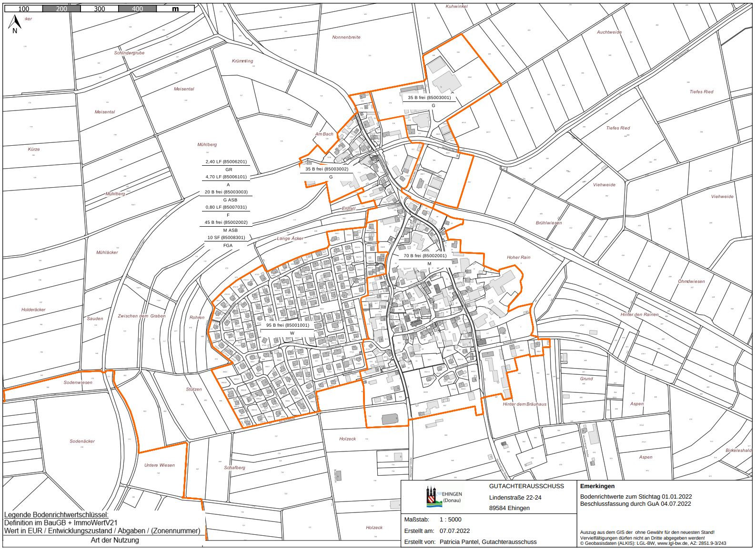This screenshot has width=756, height=551.
Task: Select the '4,70 LF (85006101)' legend entry
Action: (x=226, y=177)
